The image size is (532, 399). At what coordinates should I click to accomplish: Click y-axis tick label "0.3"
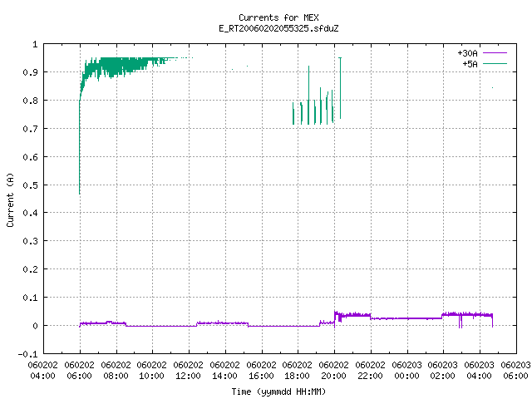pyautogui.click(x=30, y=241)
